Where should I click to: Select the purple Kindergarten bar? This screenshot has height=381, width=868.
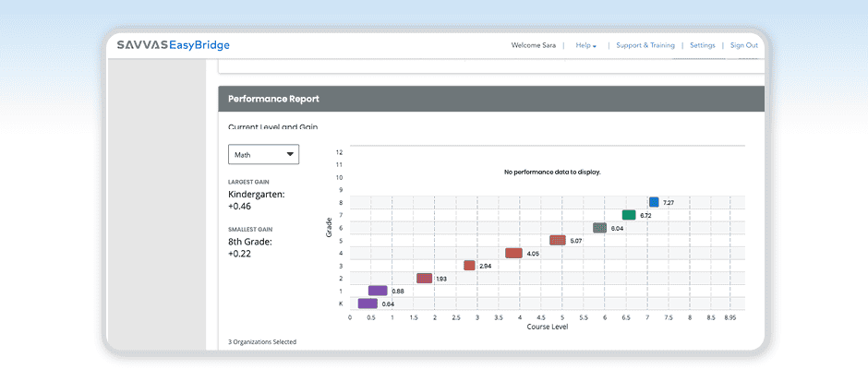[x=368, y=304]
